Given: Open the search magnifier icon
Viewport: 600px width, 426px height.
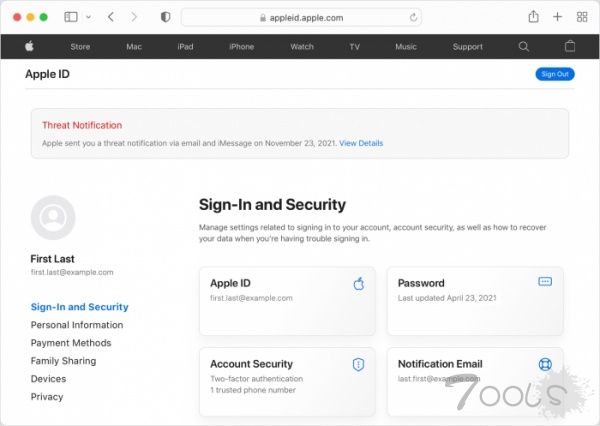Looking at the screenshot, I should [524, 46].
